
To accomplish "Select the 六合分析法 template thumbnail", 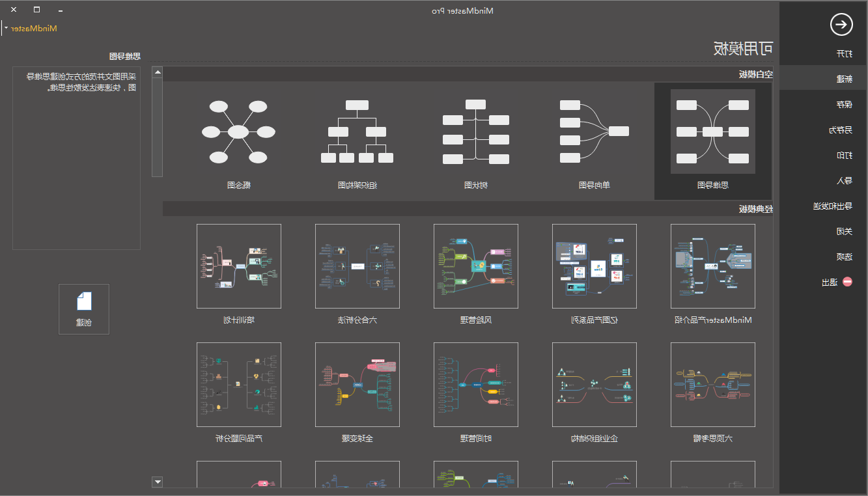I will (357, 266).
